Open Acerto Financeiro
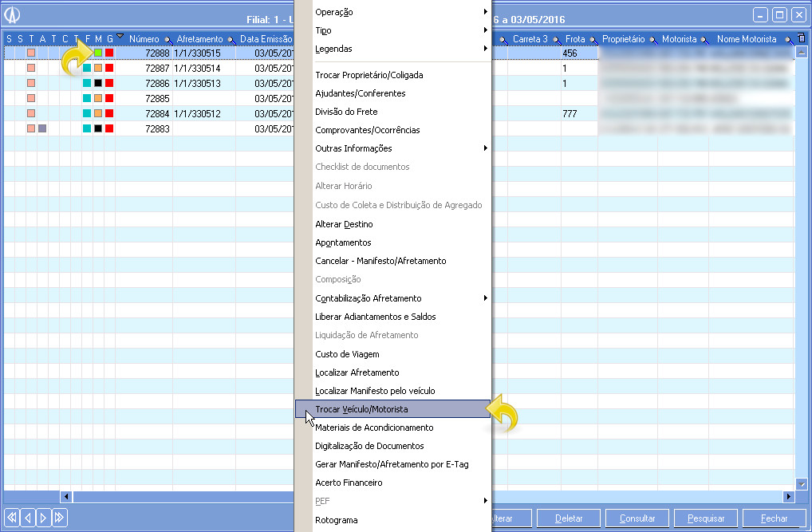Viewport: 812px width, 532px height. (x=349, y=483)
